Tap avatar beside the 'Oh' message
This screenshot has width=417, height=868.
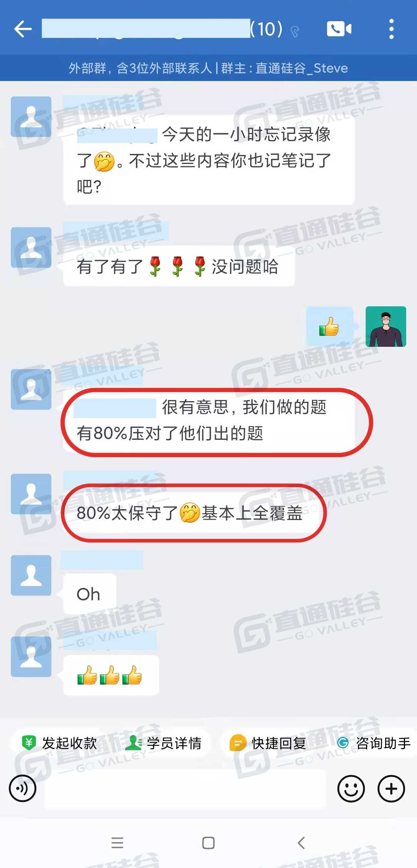pyautogui.click(x=31, y=575)
